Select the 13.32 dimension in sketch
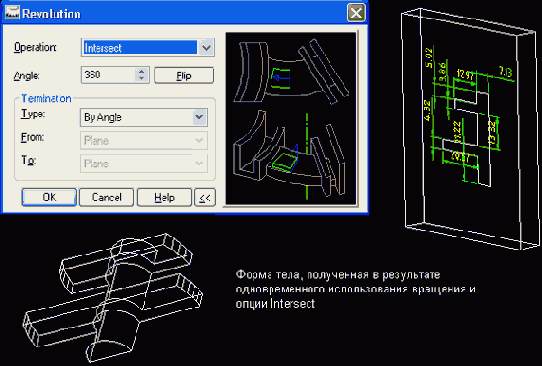Image resolution: width=542 pixels, height=366 pixels. pos(494,132)
